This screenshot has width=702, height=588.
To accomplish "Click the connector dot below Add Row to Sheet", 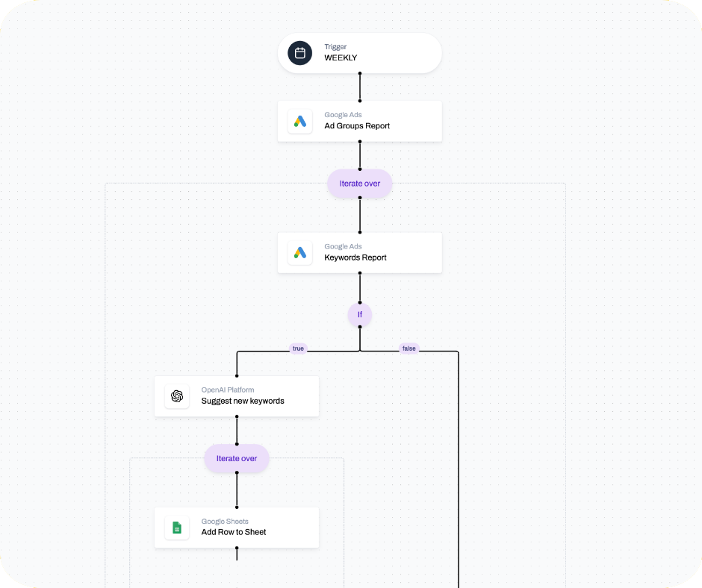I will [x=237, y=548].
